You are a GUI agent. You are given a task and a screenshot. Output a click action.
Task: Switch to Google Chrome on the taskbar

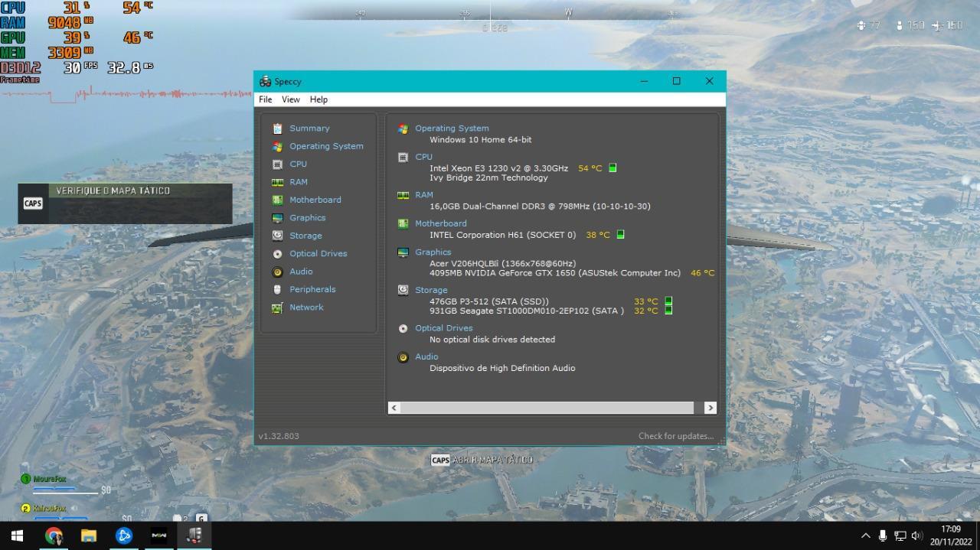point(54,535)
